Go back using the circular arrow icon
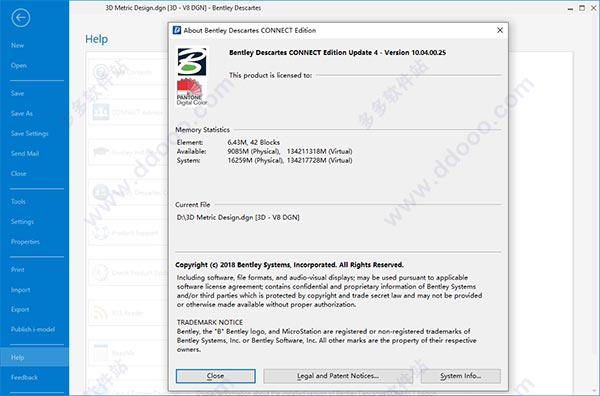The image size is (600, 396). pyautogui.click(x=21, y=18)
